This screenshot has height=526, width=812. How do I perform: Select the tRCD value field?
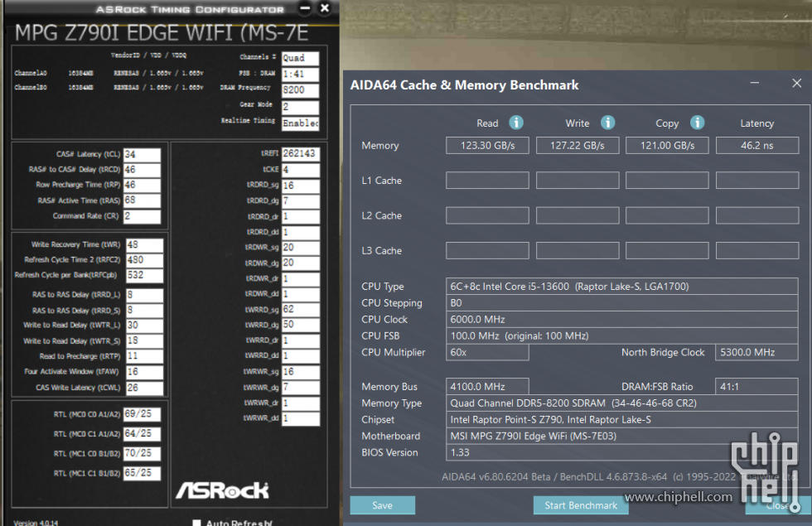[x=142, y=170]
